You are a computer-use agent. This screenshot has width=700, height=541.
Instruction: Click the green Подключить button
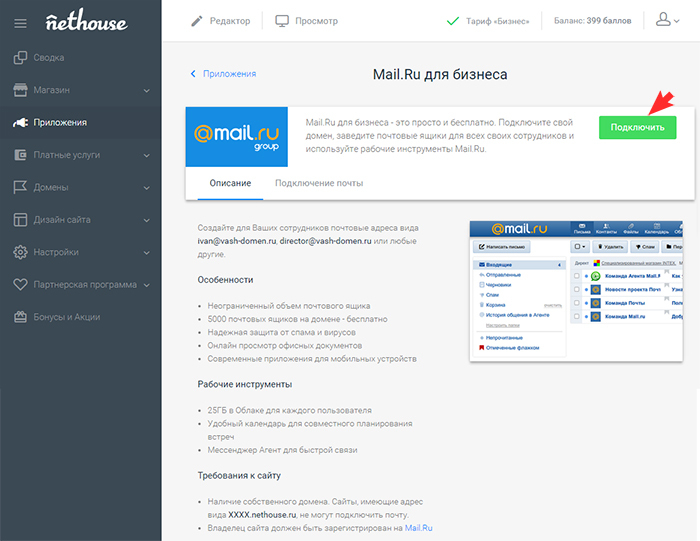(638, 127)
